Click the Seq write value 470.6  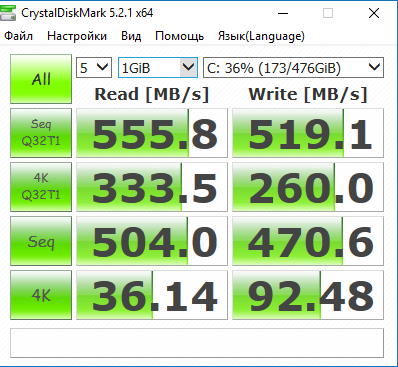click(308, 241)
